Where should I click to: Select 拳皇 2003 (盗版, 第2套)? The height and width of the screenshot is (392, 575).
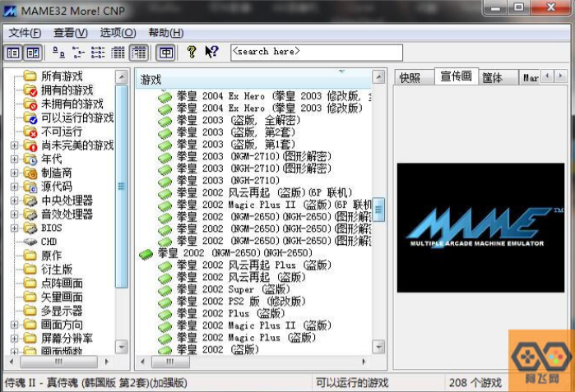pyautogui.click(x=236, y=132)
